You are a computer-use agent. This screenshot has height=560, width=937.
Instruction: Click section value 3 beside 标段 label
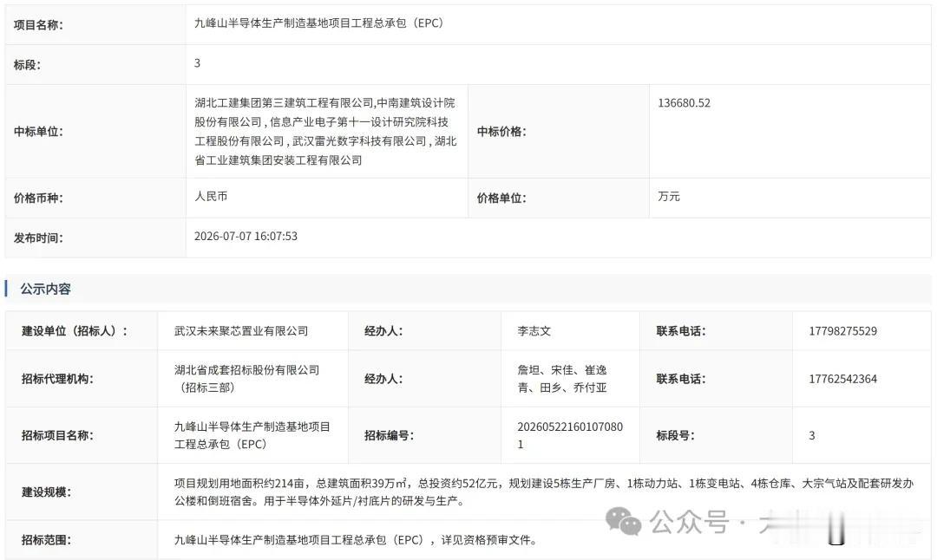pos(197,63)
